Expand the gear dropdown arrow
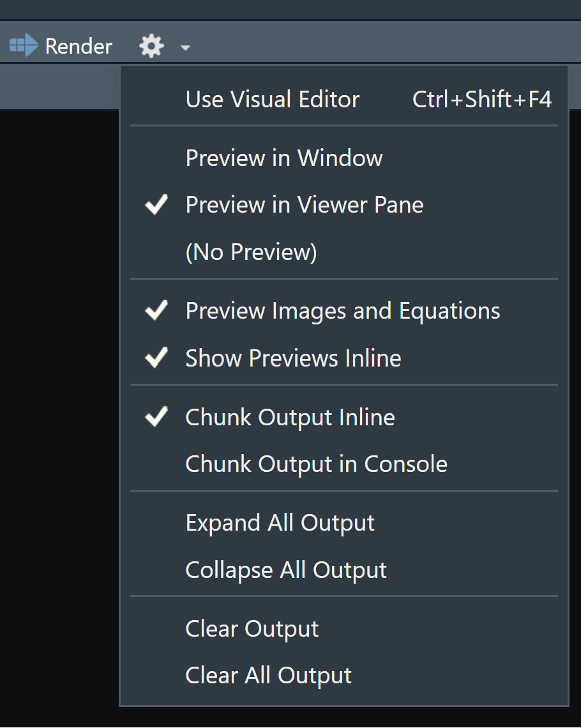The image size is (581, 728). pos(185,47)
